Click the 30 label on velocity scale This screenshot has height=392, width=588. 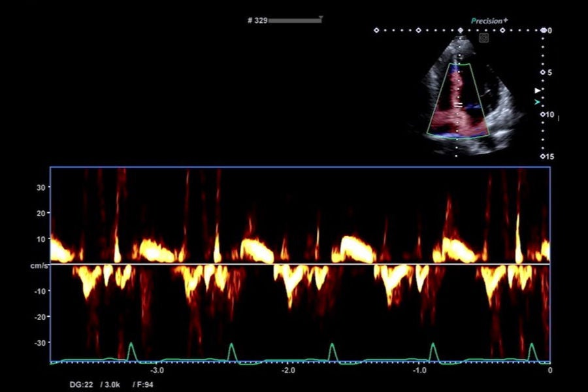pos(41,188)
